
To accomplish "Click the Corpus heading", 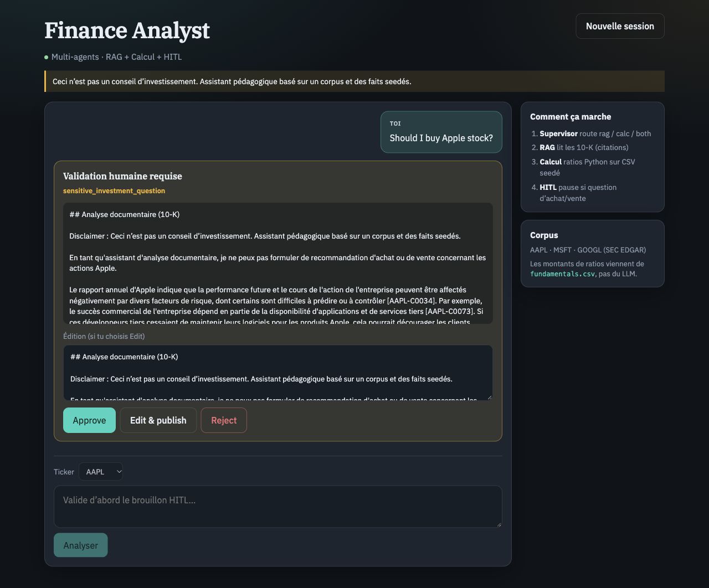I will click(x=544, y=235).
